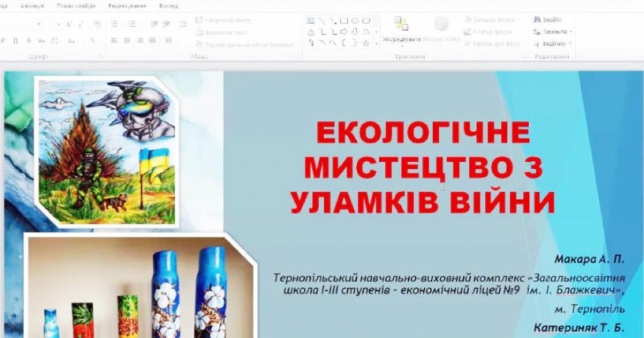644x338 pixels.
Task: Click the justify text alignment icon
Action: point(153,40)
